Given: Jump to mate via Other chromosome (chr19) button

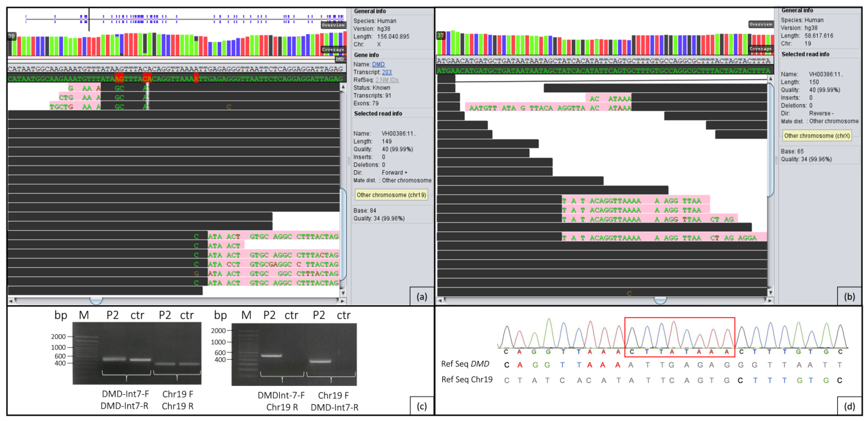Looking at the screenshot, I should 391,195.
